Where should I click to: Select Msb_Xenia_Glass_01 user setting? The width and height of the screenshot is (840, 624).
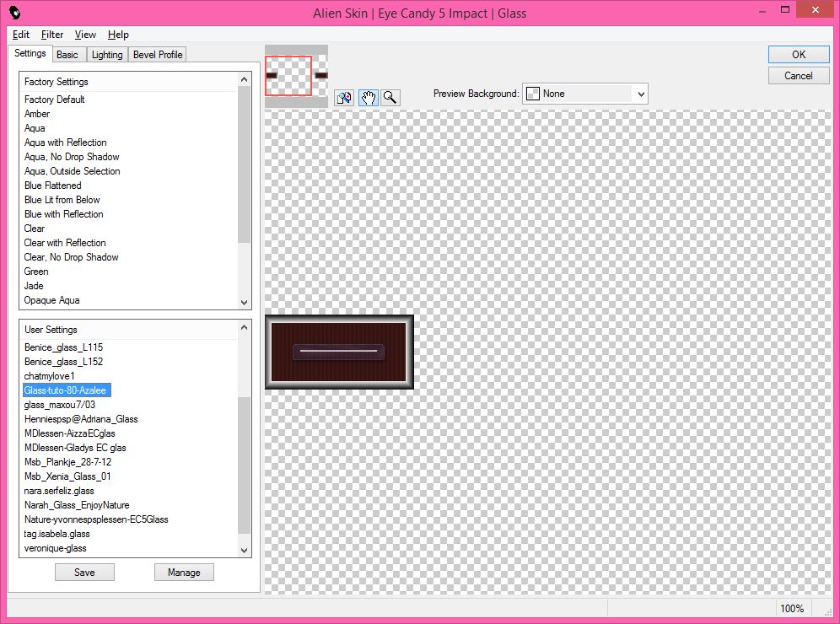67,476
